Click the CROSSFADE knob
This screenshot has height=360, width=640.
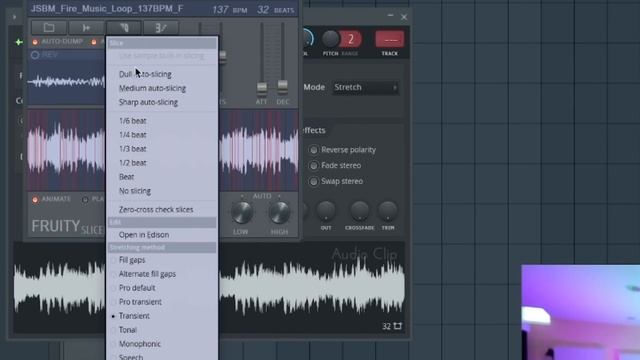click(359, 211)
